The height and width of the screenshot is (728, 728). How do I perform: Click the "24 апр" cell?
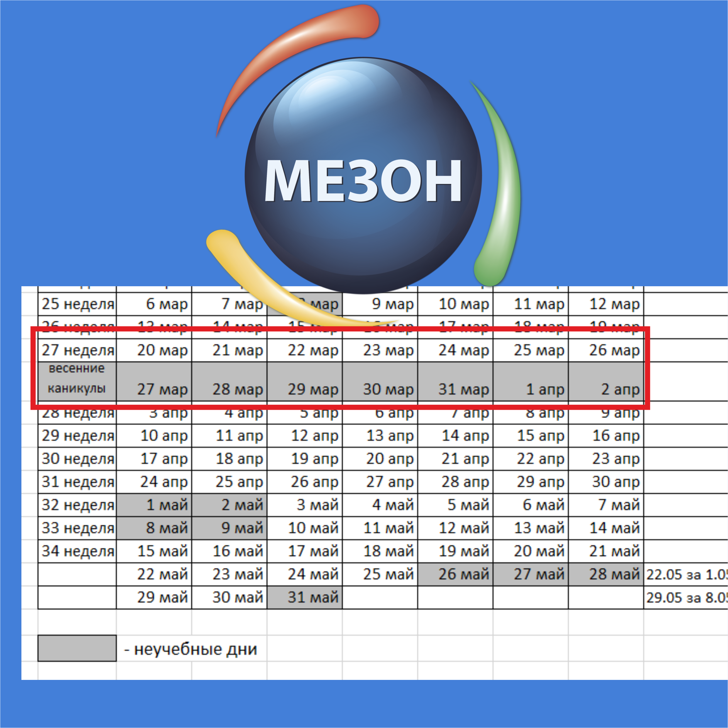tap(154, 482)
